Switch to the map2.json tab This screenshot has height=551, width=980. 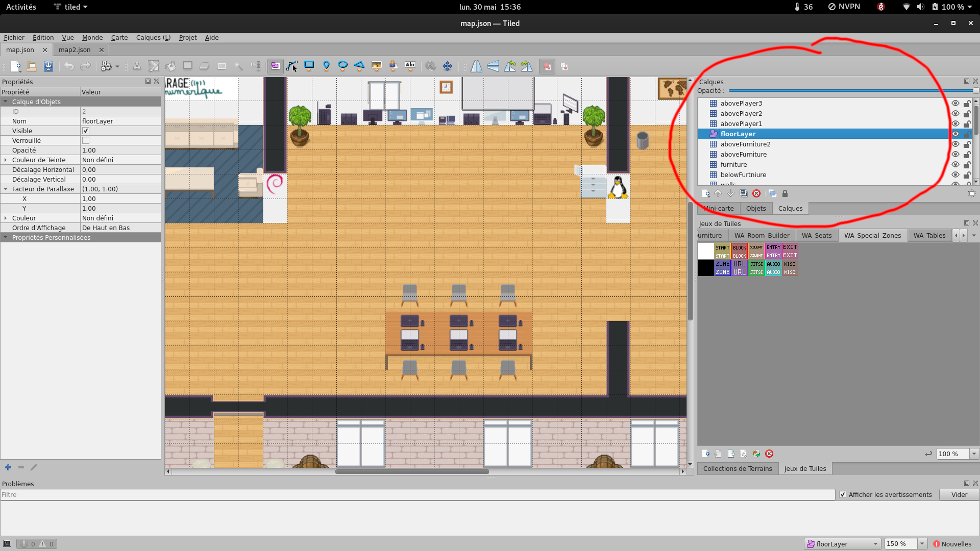coord(75,50)
